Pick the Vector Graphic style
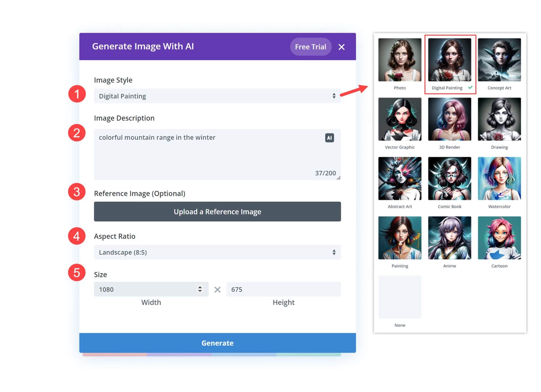 point(400,119)
